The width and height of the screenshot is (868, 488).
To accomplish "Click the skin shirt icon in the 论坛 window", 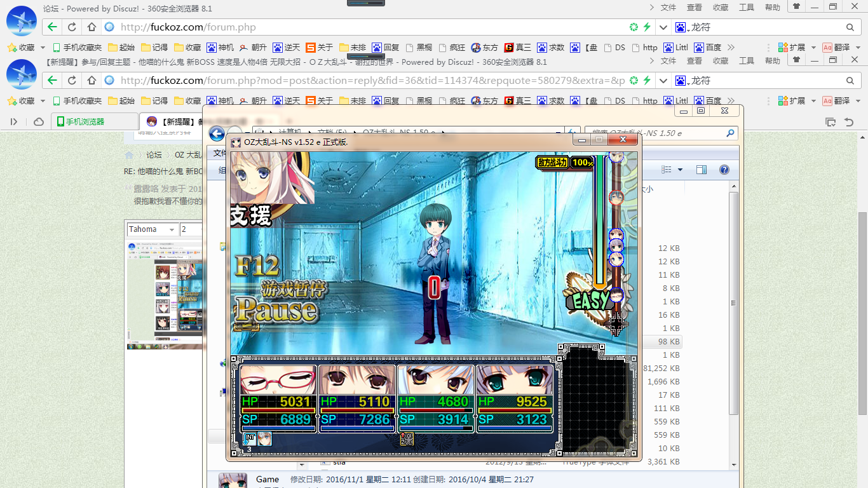I will click(x=796, y=7).
